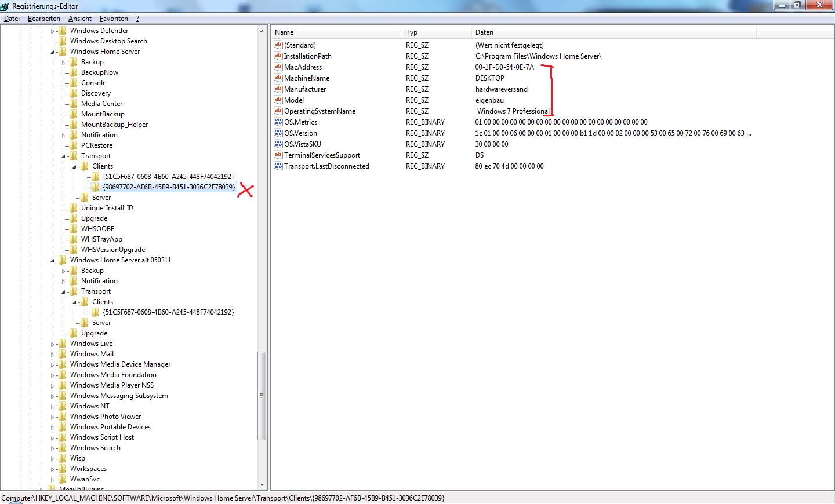
Task: Select the WHSVersionUpgrade key
Action: [113, 250]
